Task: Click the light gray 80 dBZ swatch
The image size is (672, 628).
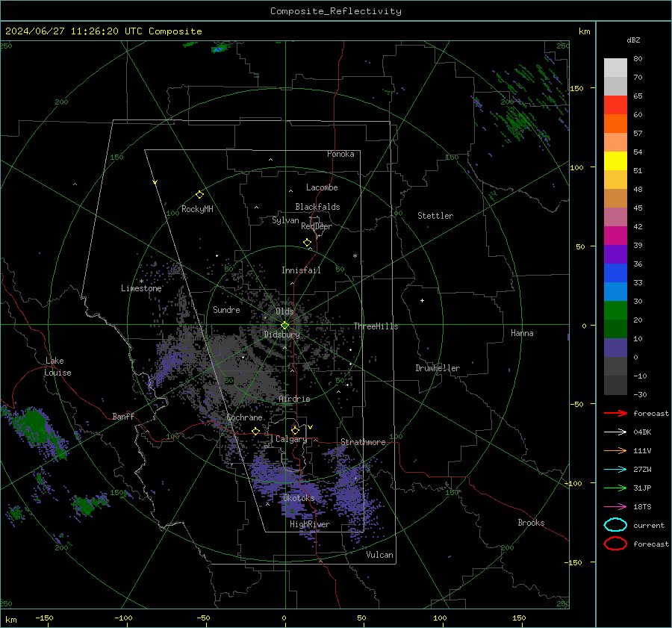Action: pos(615,67)
